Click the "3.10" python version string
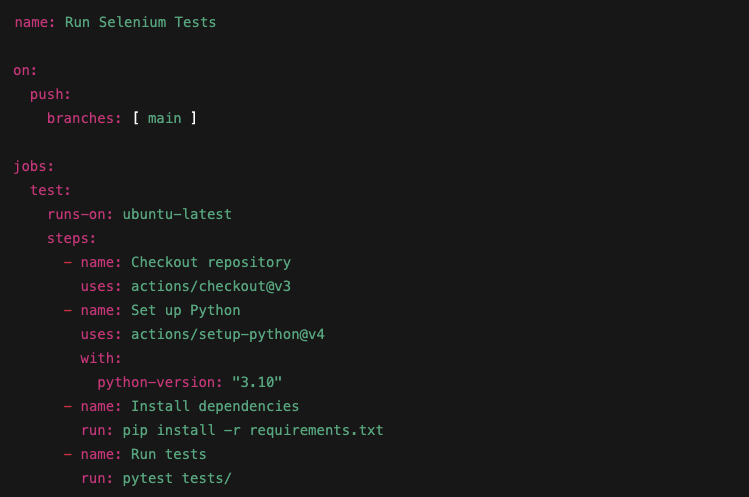The width and height of the screenshot is (749, 497). point(257,382)
